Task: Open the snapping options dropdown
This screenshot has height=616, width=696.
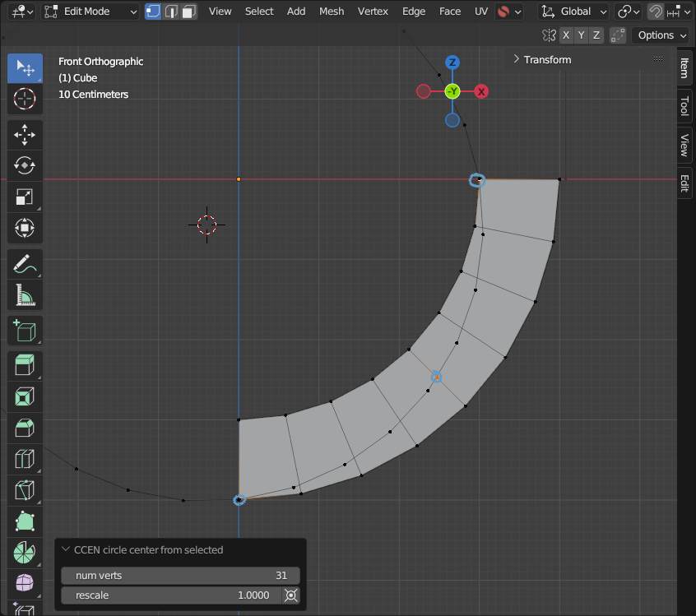Action: point(678,12)
